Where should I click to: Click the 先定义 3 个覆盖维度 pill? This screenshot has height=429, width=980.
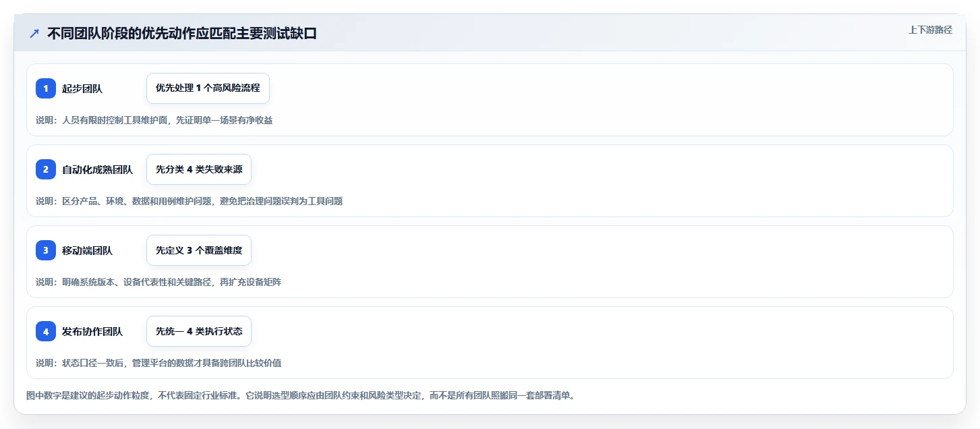pyautogui.click(x=199, y=250)
